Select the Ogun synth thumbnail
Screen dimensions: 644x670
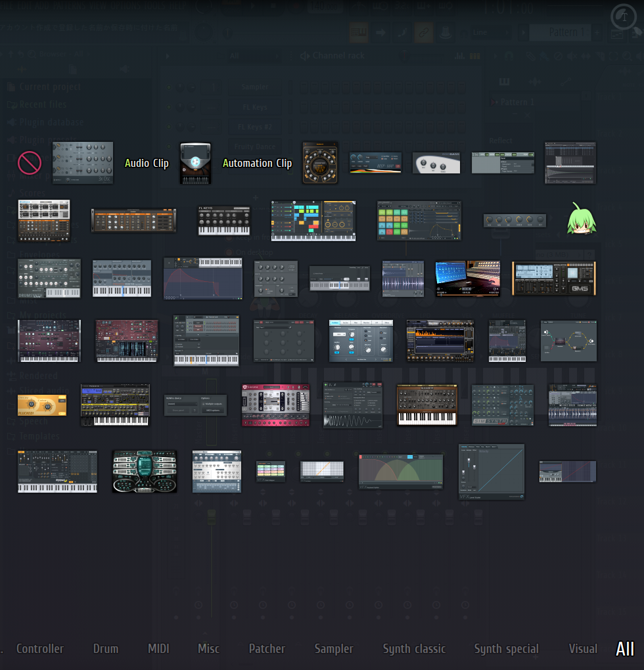507,340
